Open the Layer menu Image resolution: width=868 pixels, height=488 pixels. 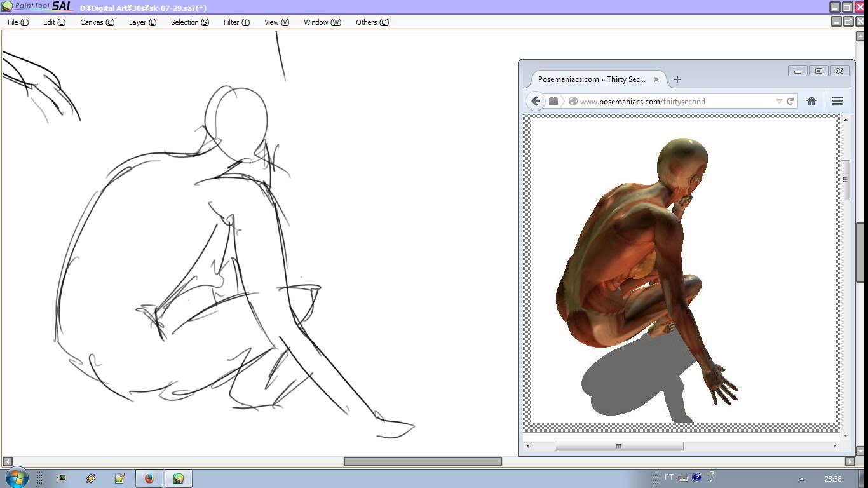click(x=141, y=22)
